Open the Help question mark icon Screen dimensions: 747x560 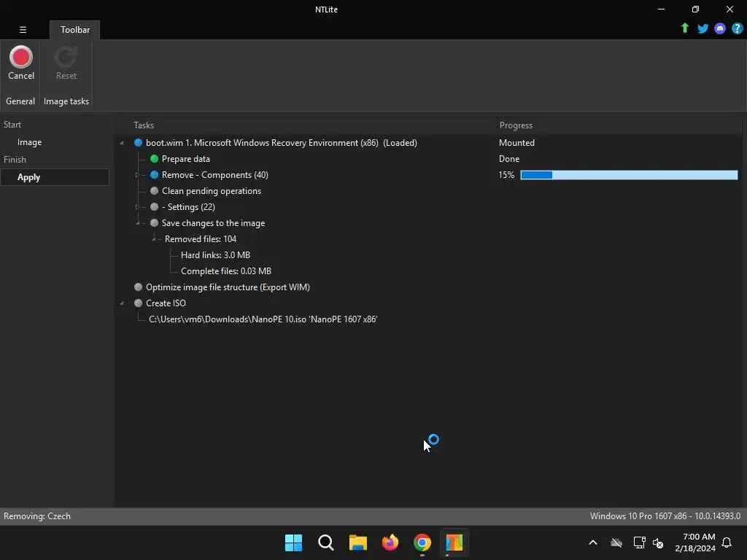pyautogui.click(x=737, y=28)
